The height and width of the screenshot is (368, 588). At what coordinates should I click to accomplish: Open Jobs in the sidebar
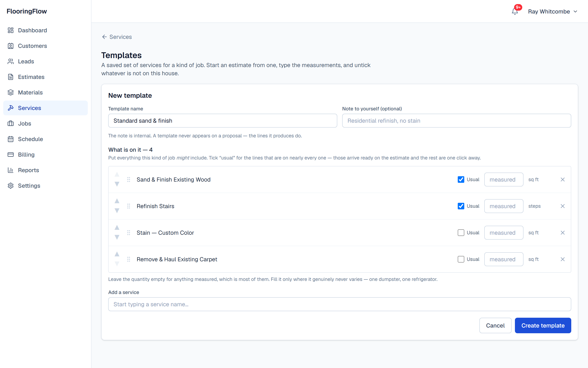[x=46, y=123]
